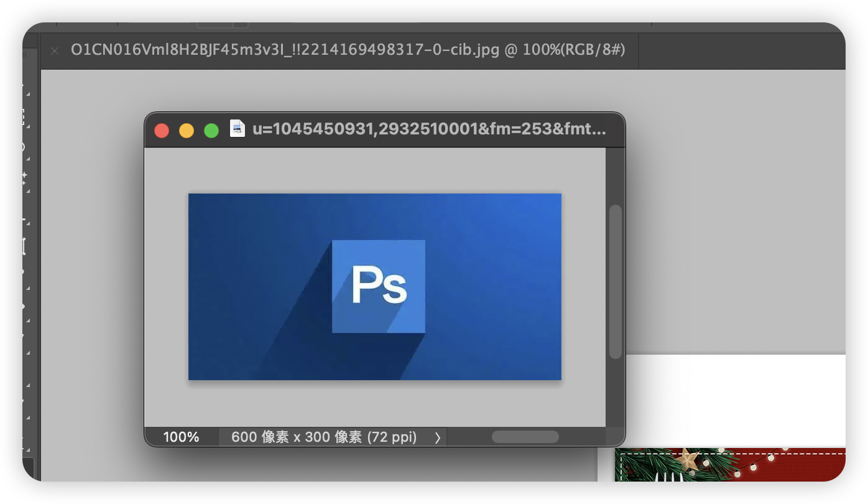Close the floating window with red button
The width and height of the screenshot is (868, 504).
162,131
